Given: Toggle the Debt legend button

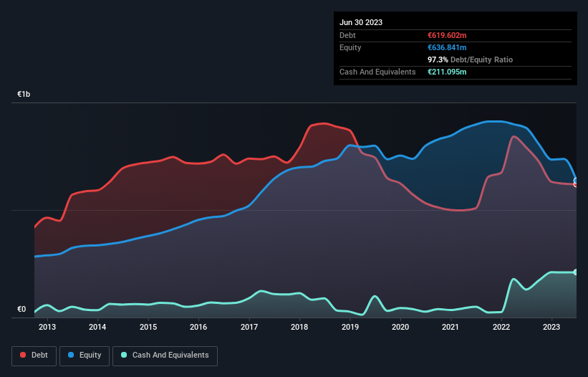Looking at the screenshot, I should pos(34,355).
